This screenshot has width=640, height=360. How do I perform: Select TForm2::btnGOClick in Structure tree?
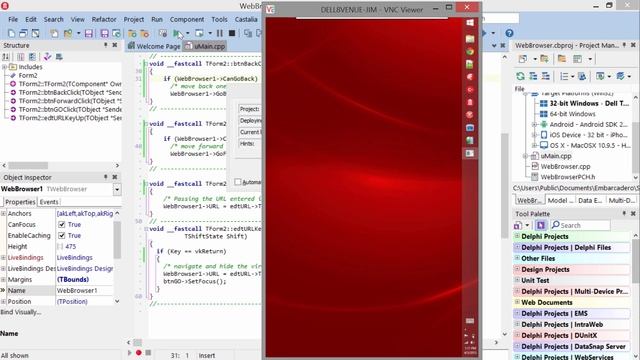[x=70, y=109]
